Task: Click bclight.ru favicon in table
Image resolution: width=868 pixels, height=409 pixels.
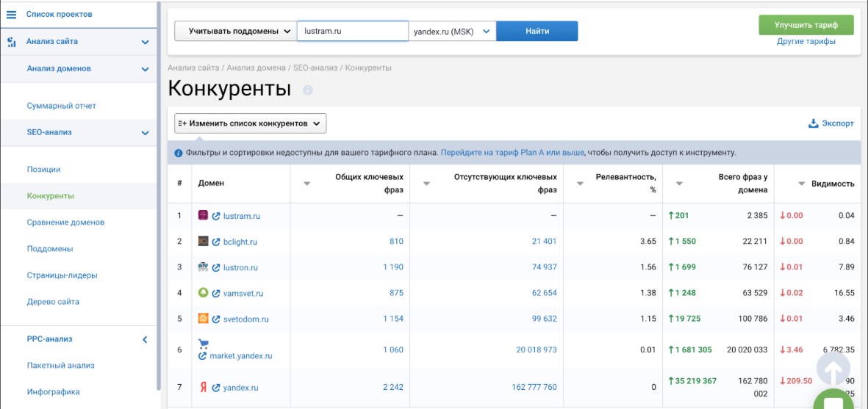Action: [203, 241]
